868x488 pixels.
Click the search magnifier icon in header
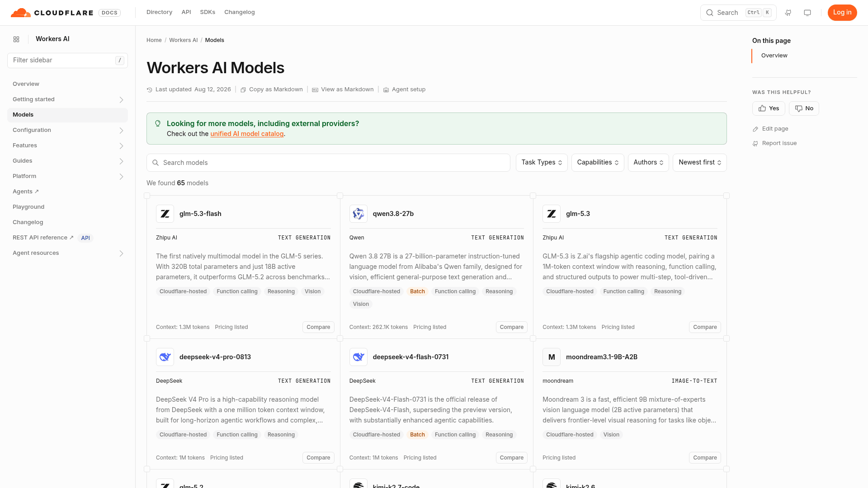tap(710, 13)
